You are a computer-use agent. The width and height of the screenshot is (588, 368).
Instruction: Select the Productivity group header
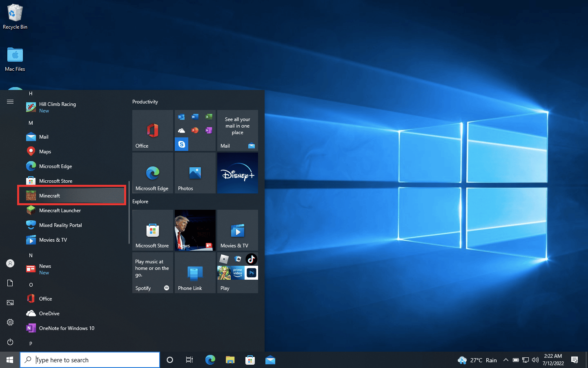tap(145, 102)
